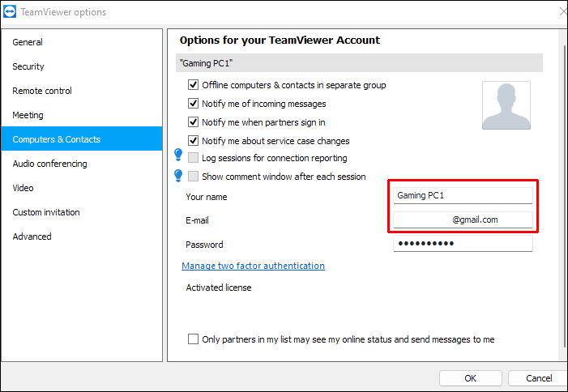
Task: Go to Audio conferencing settings
Action: [49, 164]
